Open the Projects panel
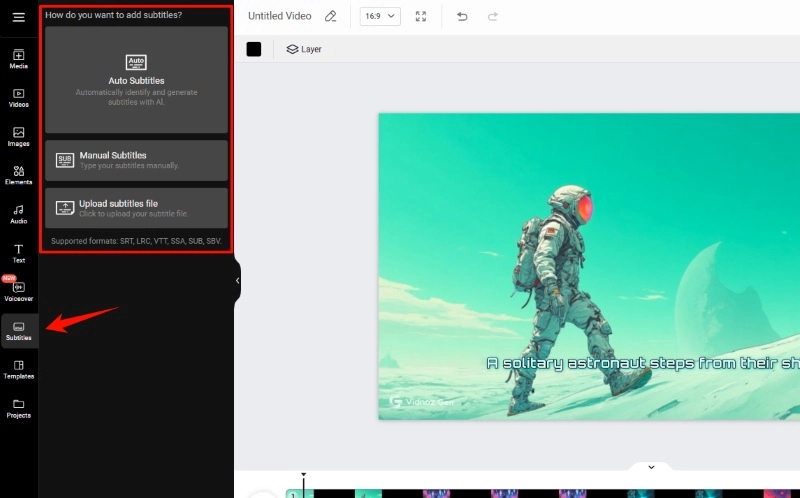 click(18, 409)
